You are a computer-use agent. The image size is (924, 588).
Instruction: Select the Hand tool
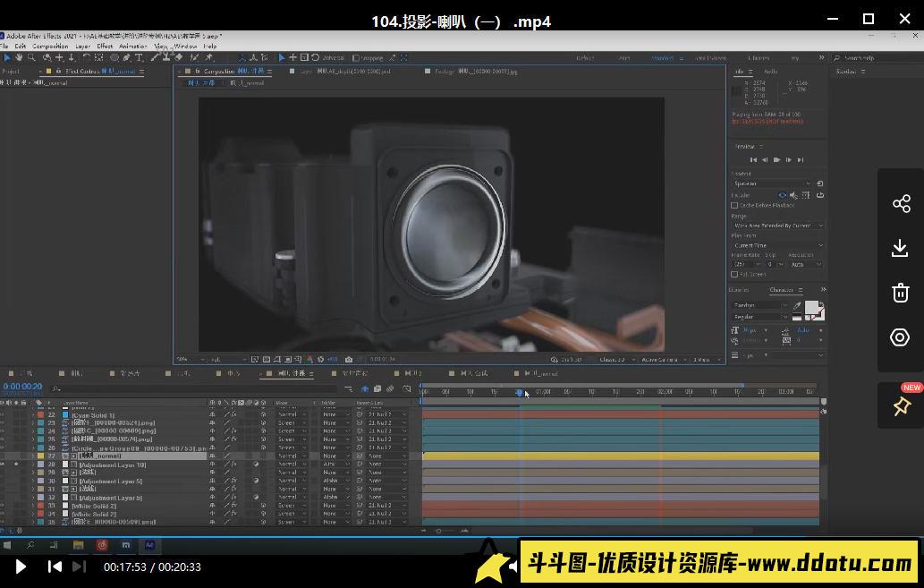[x=19, y=58]
